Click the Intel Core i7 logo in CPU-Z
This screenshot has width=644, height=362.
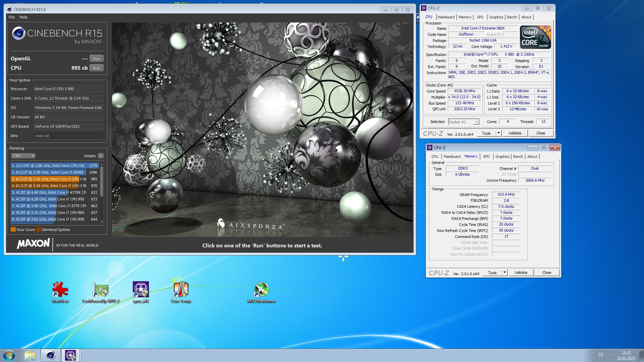(x=535, y=37)
